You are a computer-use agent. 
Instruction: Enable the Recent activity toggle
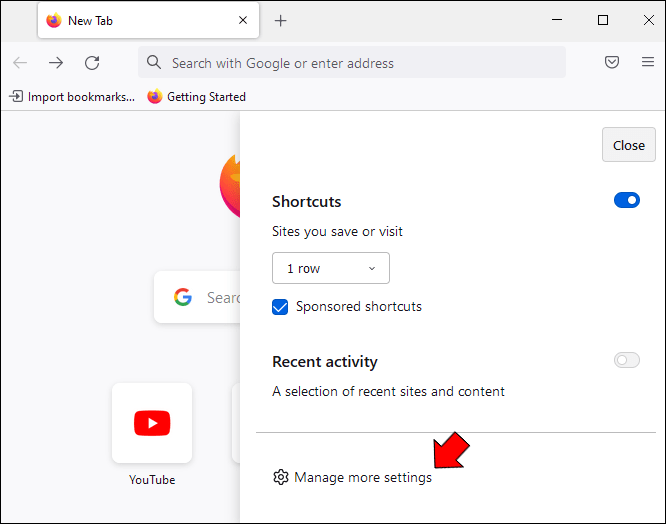pos(627,361)
